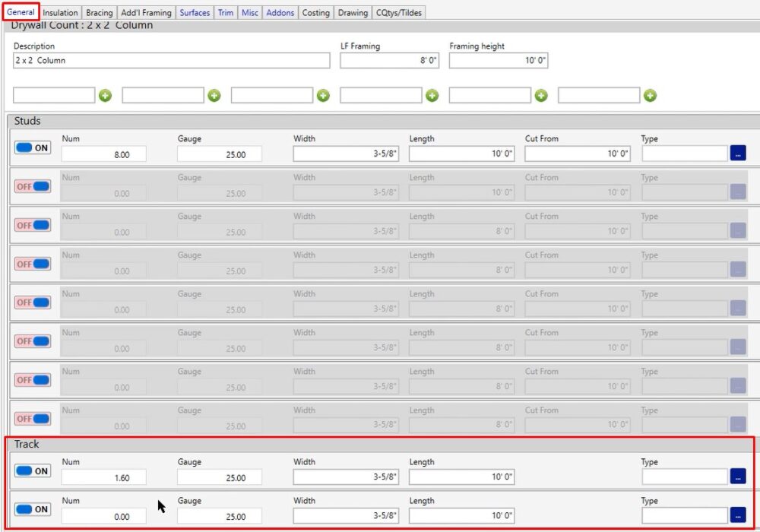The height and width of the screenshot is (532, 760).
Task: Go to the Costing tab
Action: (315, 13)
